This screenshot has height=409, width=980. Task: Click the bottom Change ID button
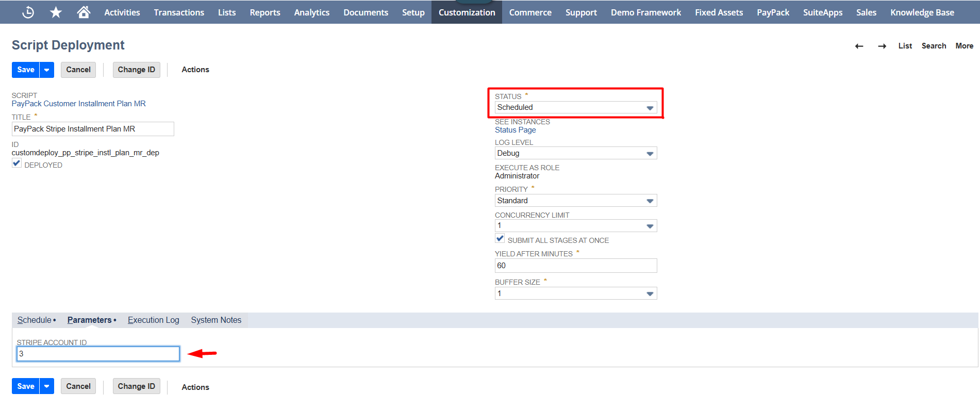[137, 386]
